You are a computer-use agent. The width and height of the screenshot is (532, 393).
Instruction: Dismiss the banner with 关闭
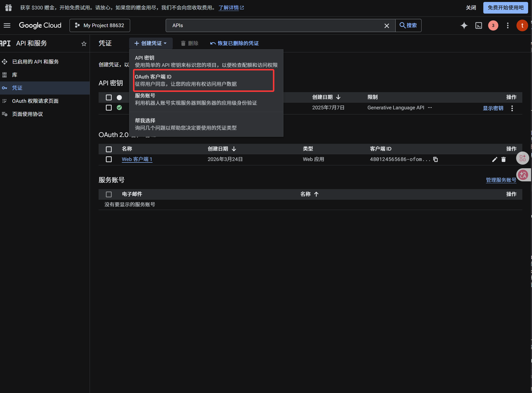471,8
